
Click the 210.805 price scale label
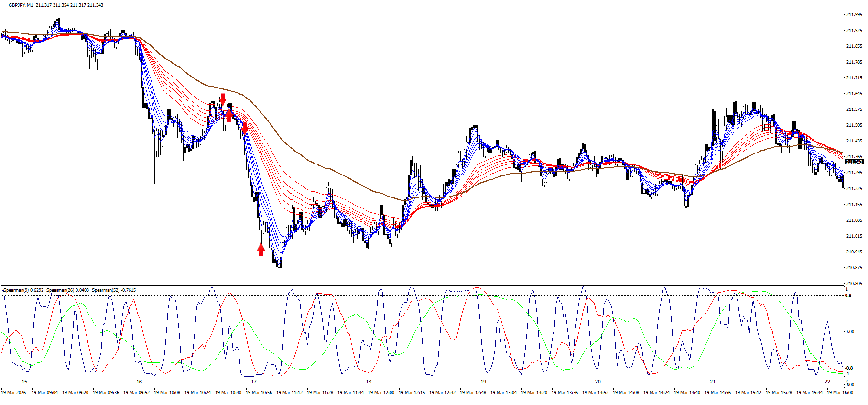click(x=854, y=283)
